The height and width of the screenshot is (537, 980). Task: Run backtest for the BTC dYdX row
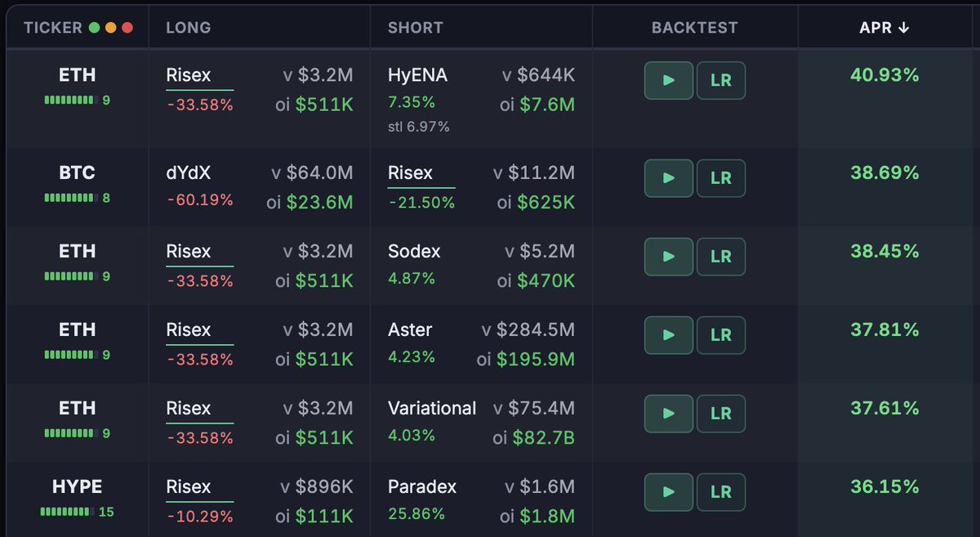coord(669,178)
